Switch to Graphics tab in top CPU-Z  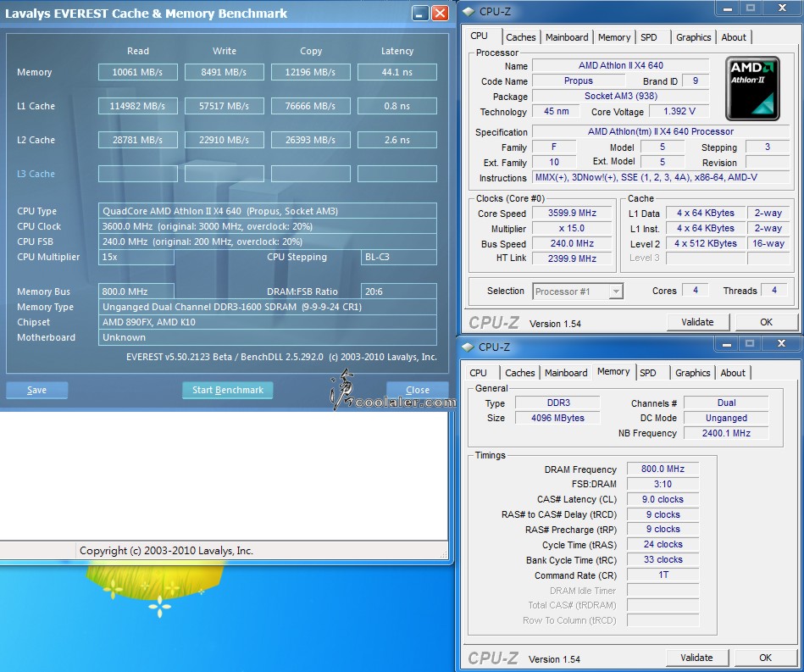[x=693, y=37]
